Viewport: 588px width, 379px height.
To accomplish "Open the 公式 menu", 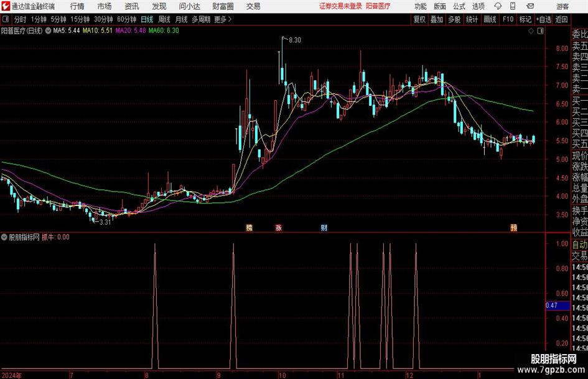I will 459,6.
